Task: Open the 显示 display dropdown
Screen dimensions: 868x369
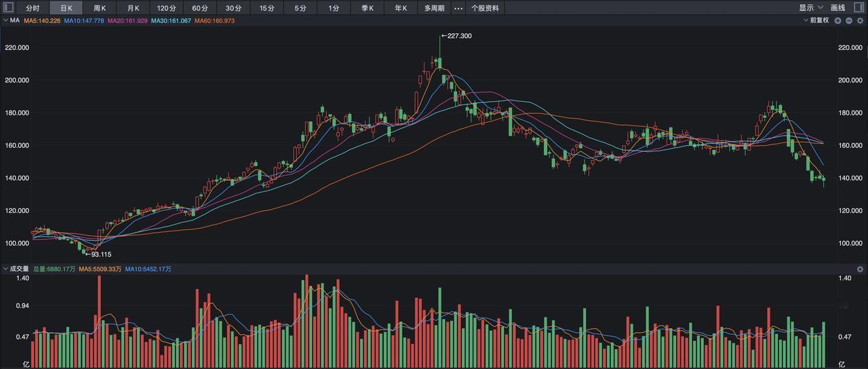Action: pos(810,8)
